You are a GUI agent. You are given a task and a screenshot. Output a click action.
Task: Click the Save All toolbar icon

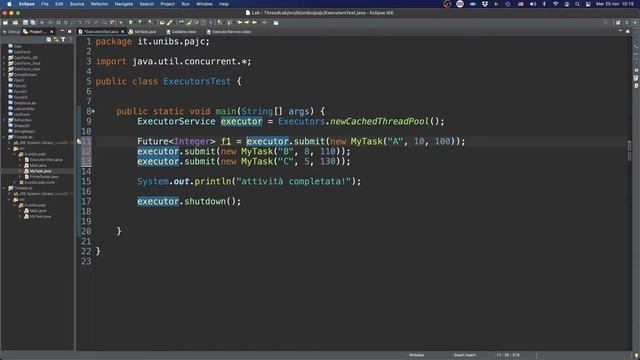[33, 23]
